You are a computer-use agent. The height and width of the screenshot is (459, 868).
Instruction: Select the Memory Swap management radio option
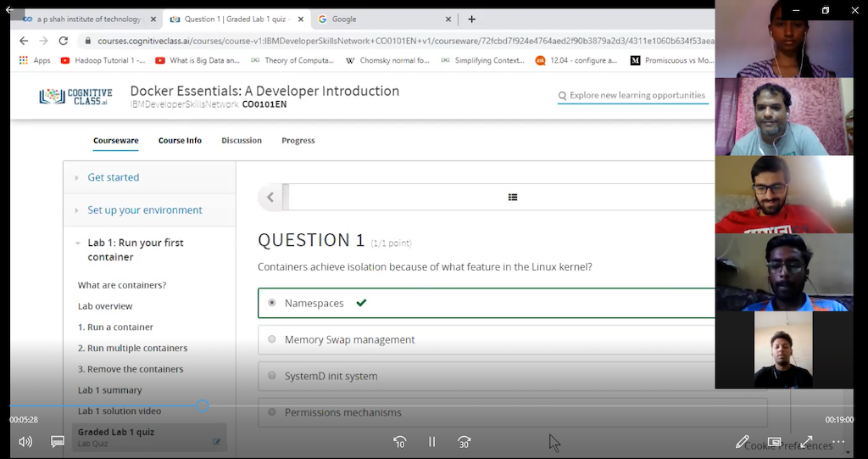(x=272, y=339)
